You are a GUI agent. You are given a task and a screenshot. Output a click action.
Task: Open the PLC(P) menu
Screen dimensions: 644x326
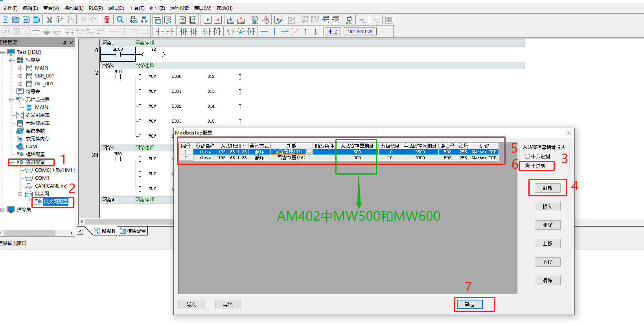tap(96, 8)
